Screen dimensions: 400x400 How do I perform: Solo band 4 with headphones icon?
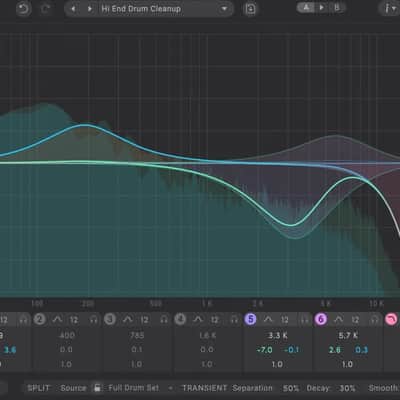tap(234, 320)
